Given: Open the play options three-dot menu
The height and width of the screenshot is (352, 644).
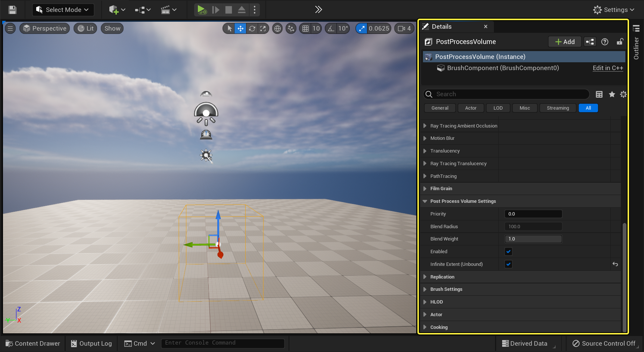Looking at the screenshot, I should point(255,10).
